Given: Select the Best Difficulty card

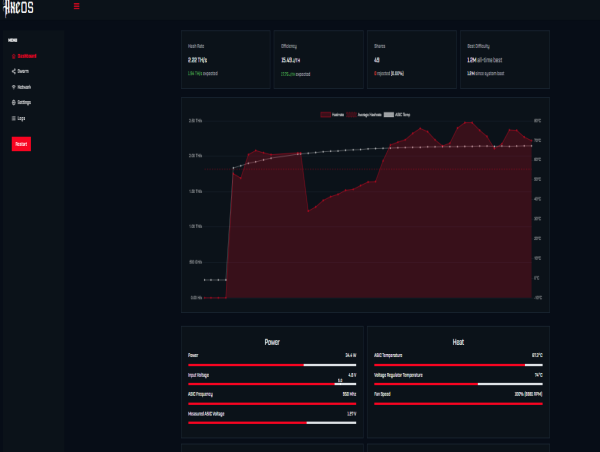Looking at the screenshot, I should point(505,59).
